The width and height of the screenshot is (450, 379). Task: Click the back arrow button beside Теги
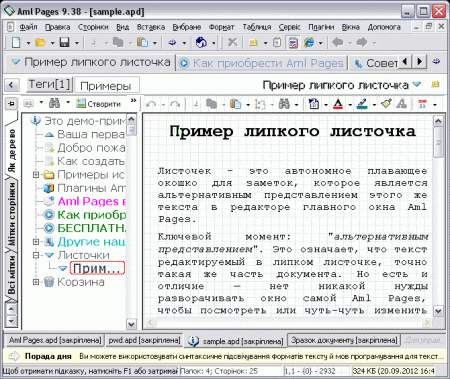point(11,85)
